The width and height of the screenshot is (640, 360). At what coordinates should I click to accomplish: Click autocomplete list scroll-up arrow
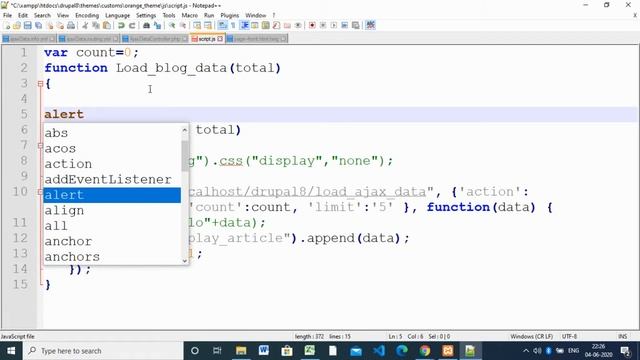click(185, 129)
